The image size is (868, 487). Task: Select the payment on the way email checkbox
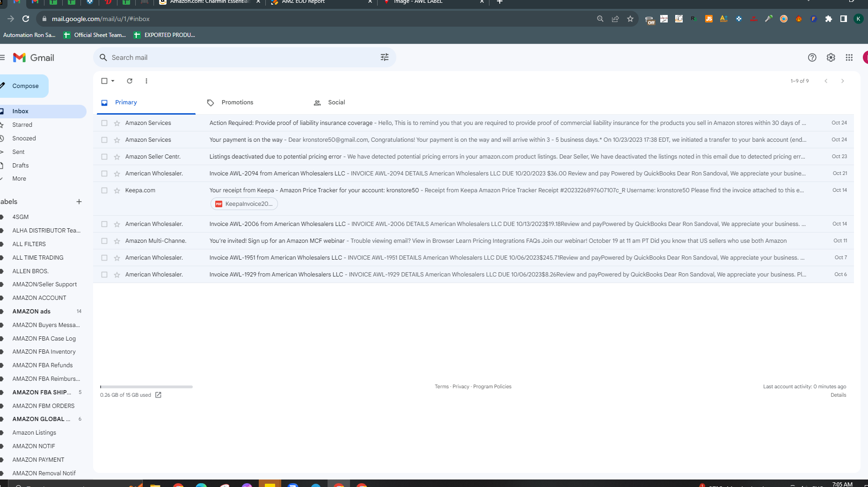104,140
